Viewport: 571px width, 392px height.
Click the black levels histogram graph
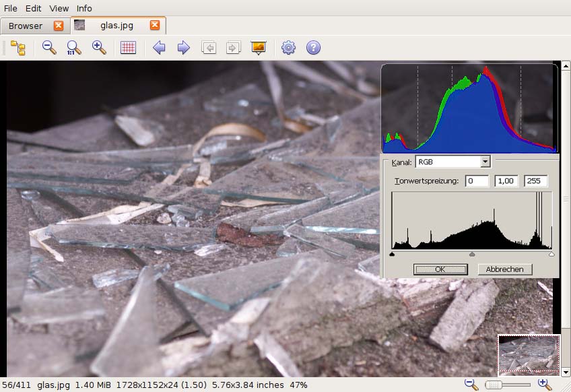(472, 220)
